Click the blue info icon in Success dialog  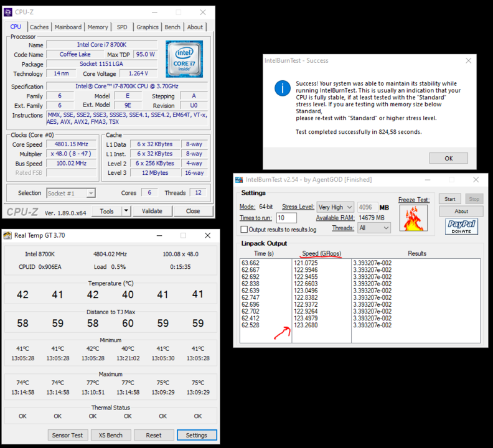tap(283, 88)
